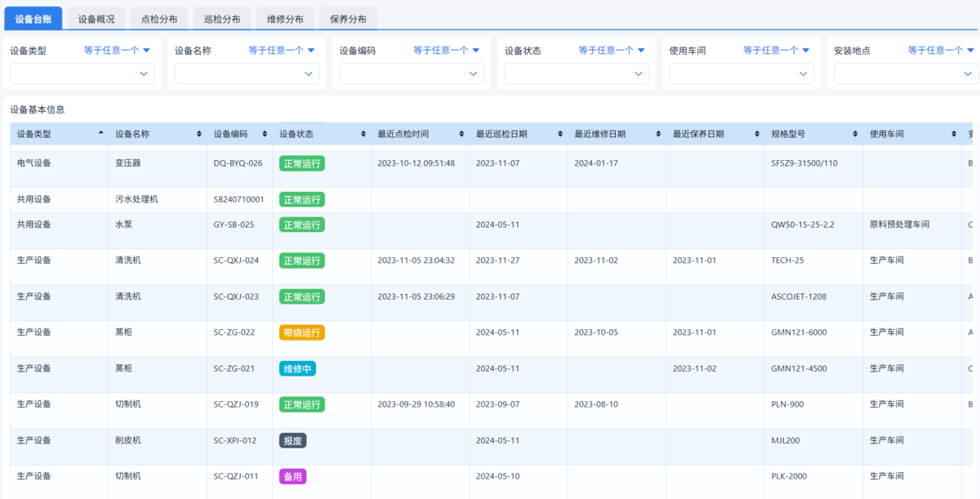Select the purple 备用 status badge

click(292, 476)
